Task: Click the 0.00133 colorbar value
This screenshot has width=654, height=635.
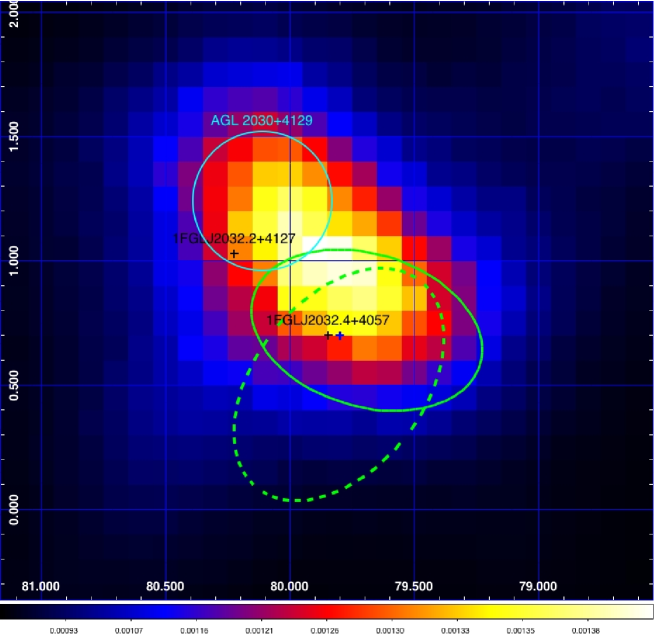Action: (x=455, y=631)
